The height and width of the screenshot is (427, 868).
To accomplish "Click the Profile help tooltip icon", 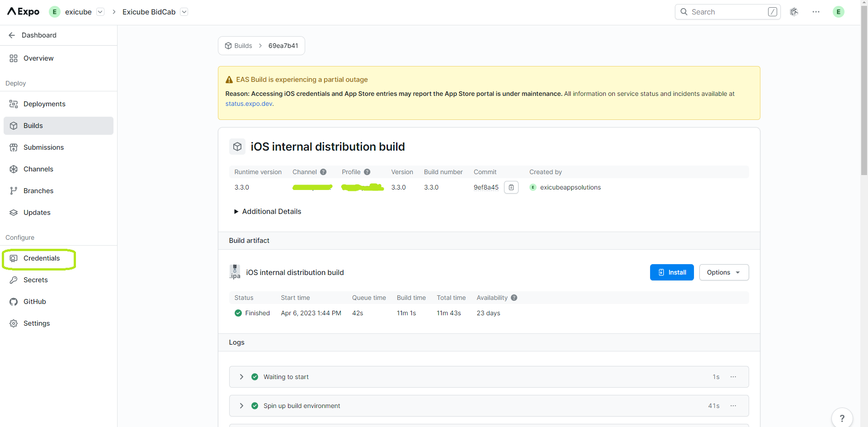I will pyautogui.click(x=367, y=172).
